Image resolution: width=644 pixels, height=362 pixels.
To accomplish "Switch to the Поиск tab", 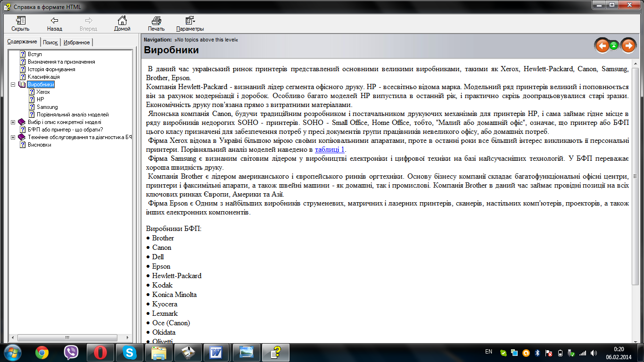I will point(50,42).
